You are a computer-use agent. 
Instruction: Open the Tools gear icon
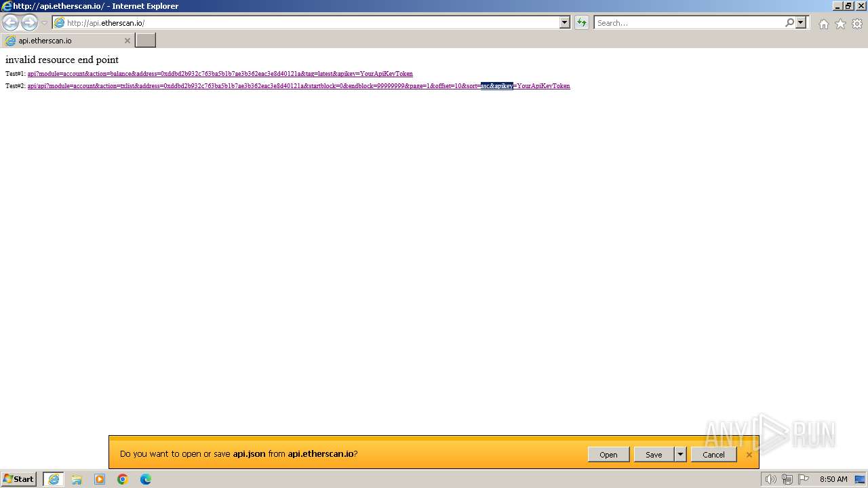(857, 24)
